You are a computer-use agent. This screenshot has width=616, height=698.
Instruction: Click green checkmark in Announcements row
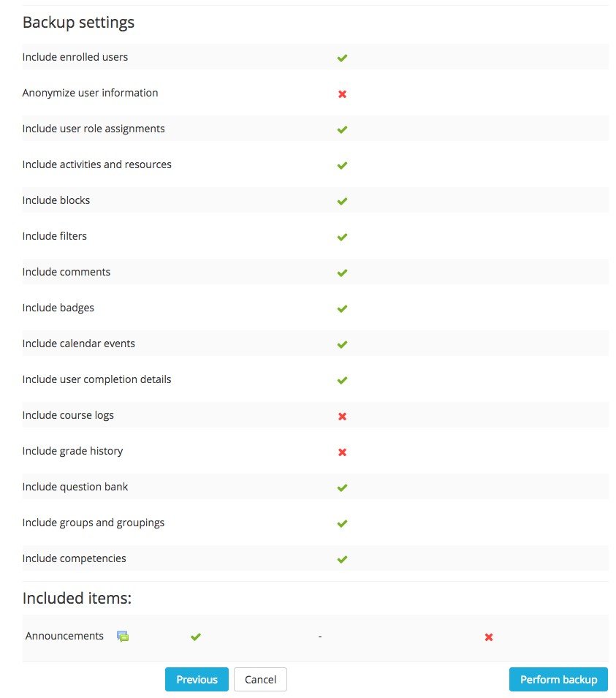point(196,637)
